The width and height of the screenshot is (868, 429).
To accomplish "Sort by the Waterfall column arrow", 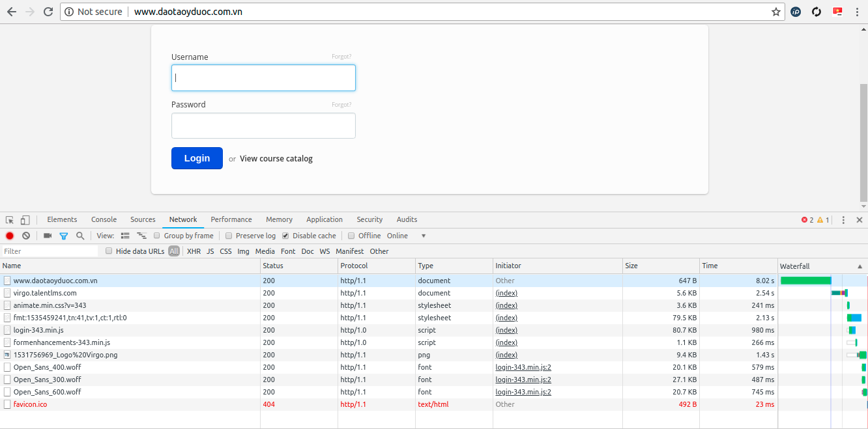I will tap(860, 266).
